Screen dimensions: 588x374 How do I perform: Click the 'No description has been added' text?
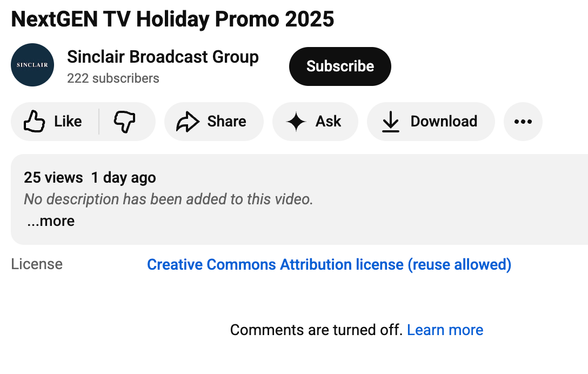[169, 199]
